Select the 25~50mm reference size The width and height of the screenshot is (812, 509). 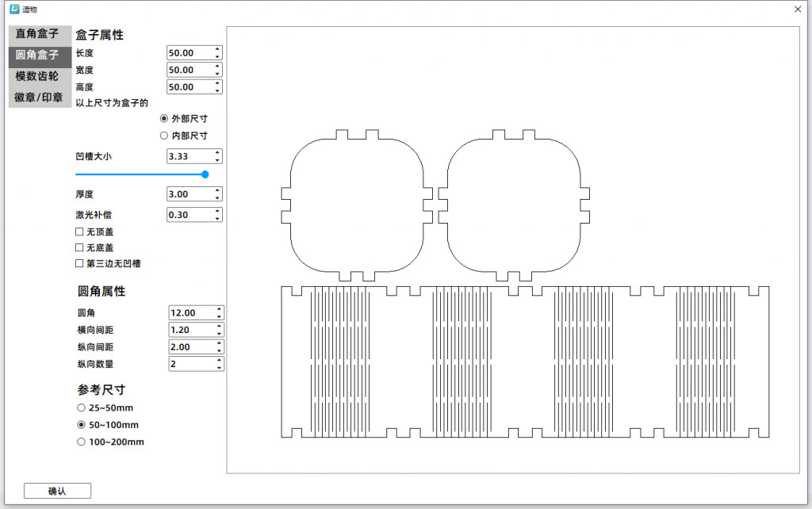pos(81,408)
